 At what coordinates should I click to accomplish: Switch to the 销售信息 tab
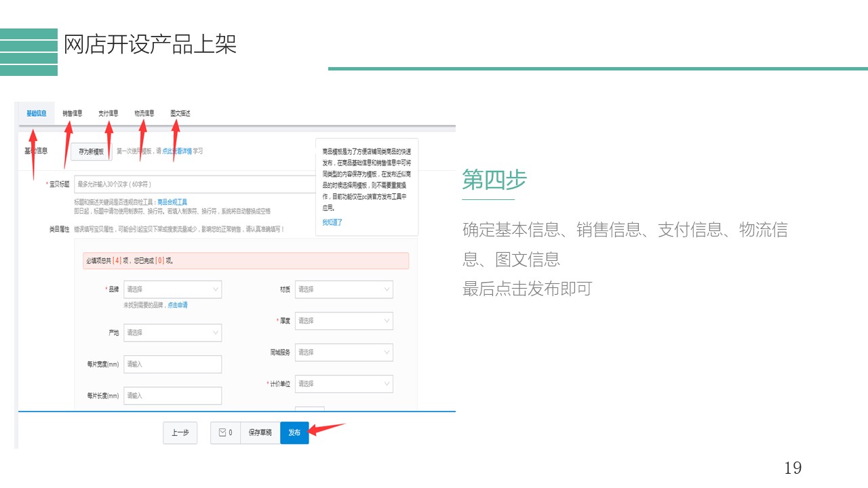(x=73, y=113)
